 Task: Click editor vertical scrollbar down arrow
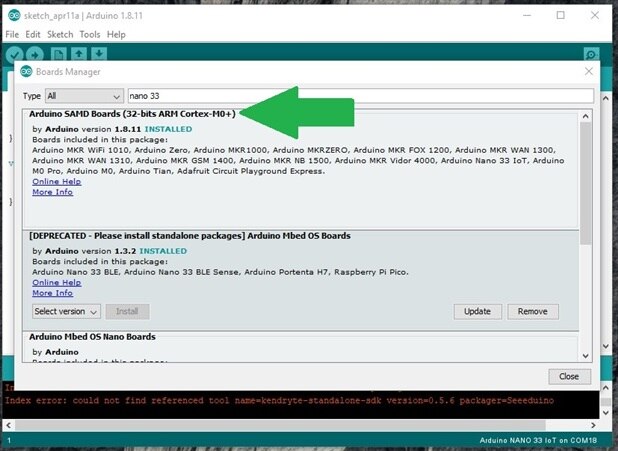coord(606,346)
